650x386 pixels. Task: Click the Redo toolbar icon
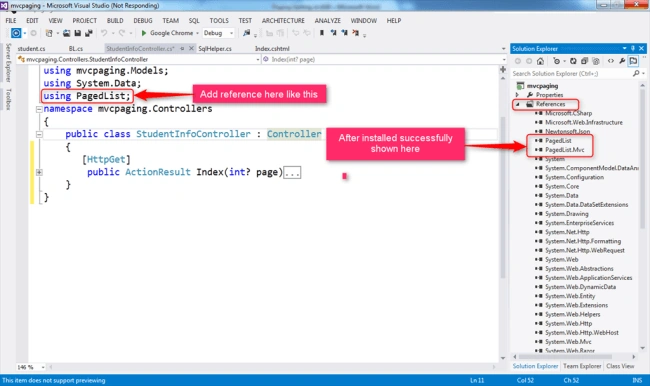122,33
